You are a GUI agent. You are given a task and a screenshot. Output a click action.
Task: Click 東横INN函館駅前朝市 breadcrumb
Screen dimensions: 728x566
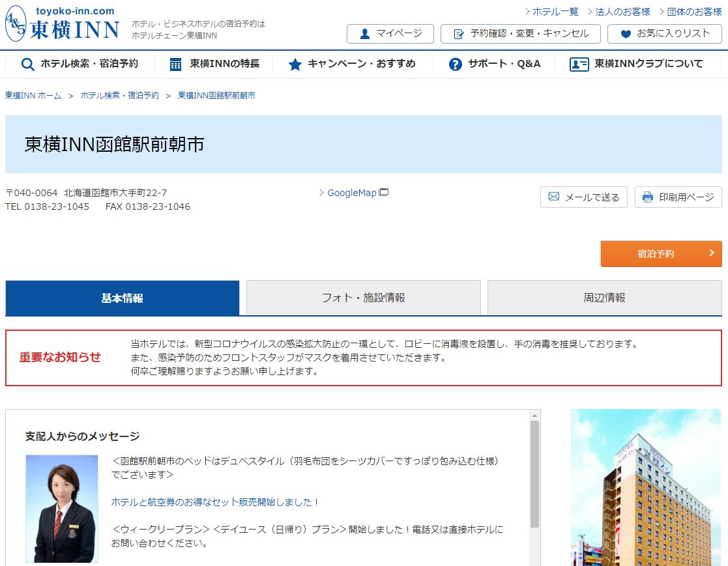coord(216,96)
